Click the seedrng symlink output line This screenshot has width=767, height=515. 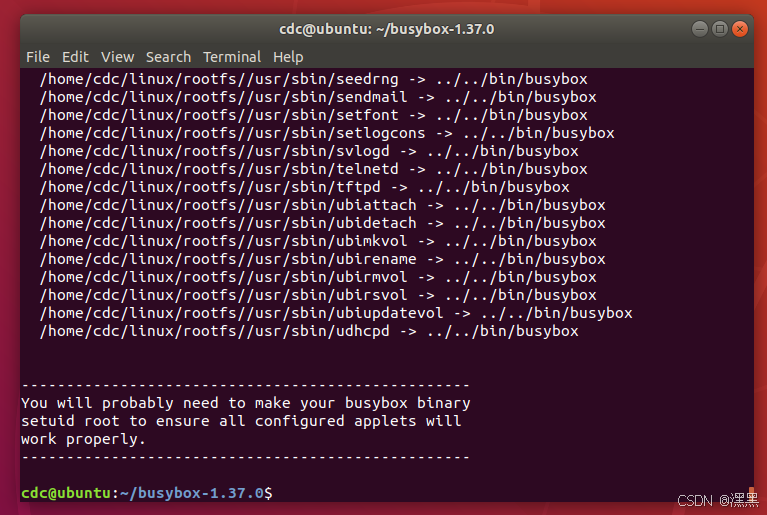pos(314,79)
